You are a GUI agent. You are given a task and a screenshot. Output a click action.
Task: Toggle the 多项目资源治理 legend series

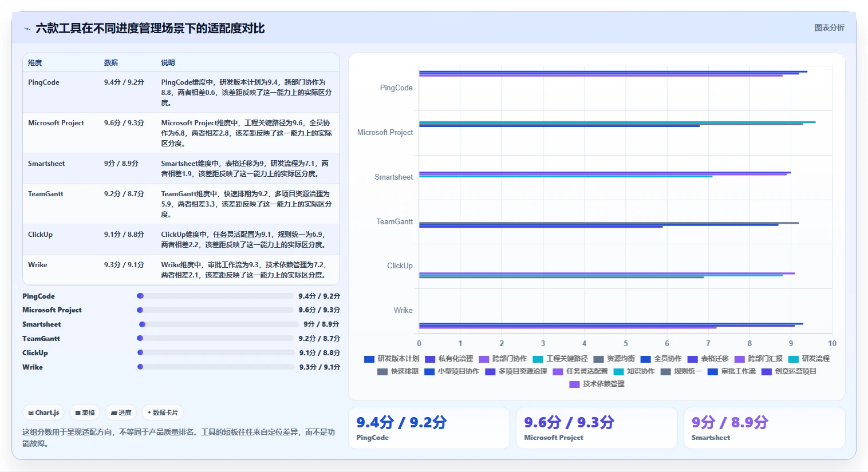pyautogui.click(x=516, y=371)
